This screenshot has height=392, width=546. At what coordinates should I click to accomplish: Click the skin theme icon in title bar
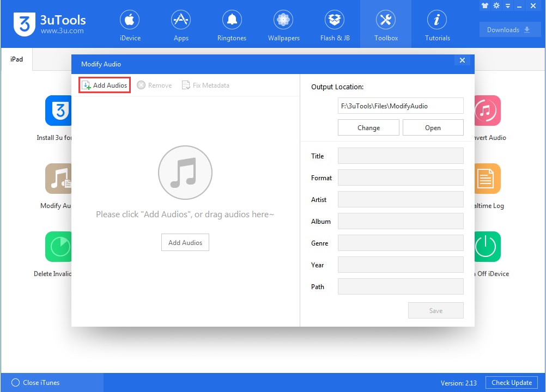484,6
